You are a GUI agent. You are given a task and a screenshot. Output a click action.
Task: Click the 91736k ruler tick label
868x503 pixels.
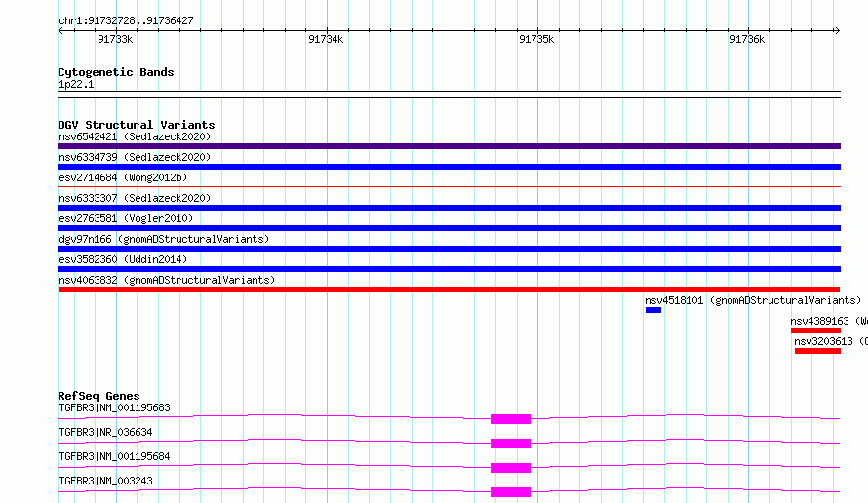click(x=747, y=39)
